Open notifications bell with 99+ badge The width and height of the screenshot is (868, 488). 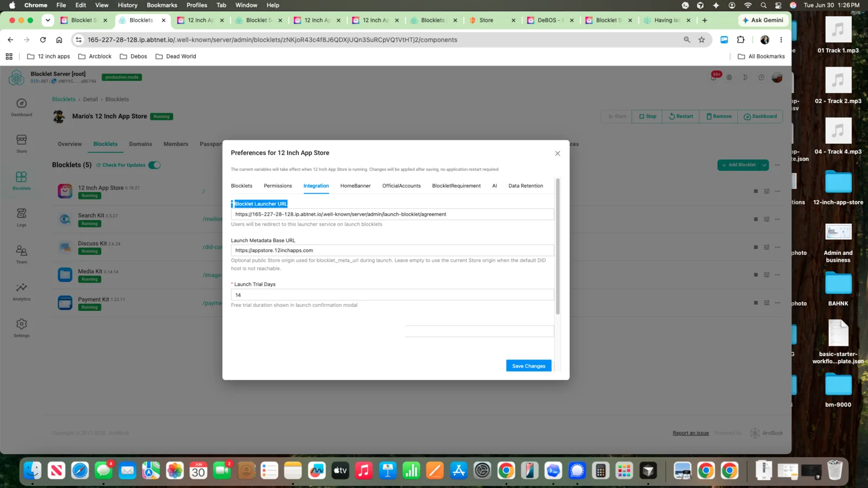[x=714, y=77]
